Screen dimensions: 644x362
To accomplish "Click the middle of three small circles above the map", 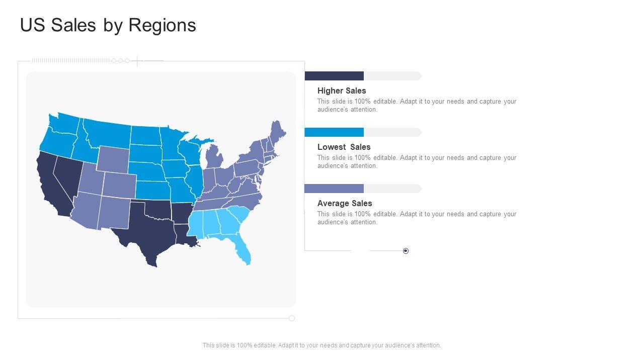I will (121, 61).
